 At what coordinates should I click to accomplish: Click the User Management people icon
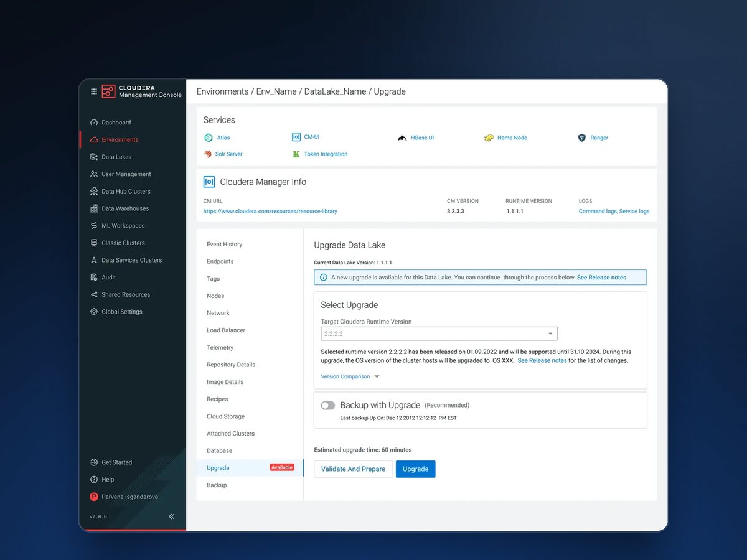(x=94, y=174)
